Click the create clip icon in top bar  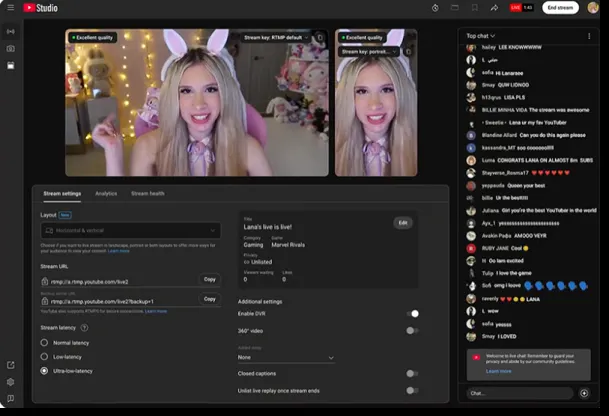click(455, 8)
